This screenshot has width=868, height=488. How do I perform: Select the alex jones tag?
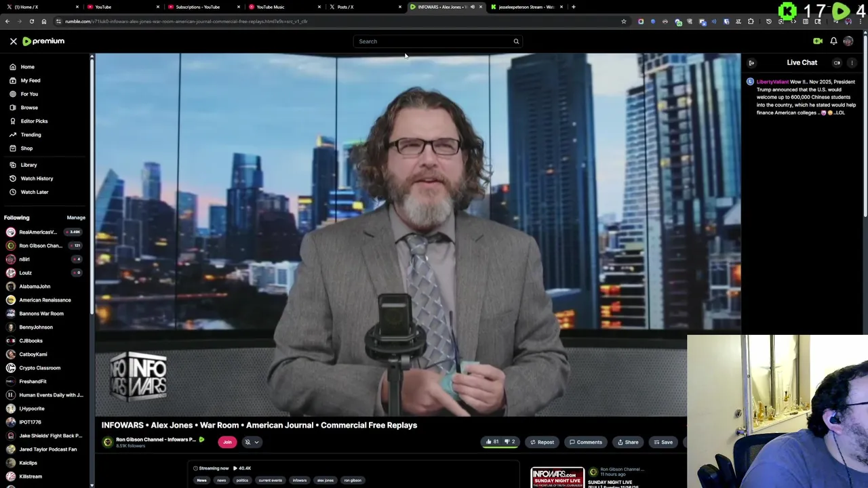(325, 481)
